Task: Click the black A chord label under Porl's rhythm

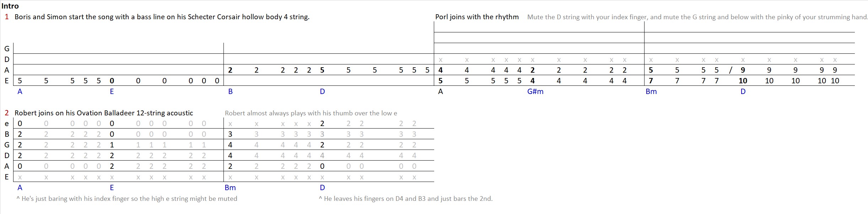Action: (x=441, y=92)
